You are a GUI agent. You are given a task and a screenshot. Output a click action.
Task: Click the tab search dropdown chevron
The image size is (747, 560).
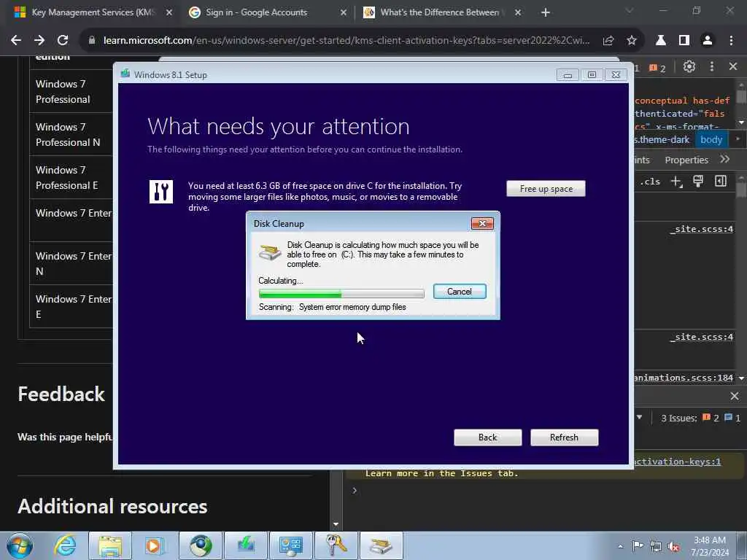[630, 10]
